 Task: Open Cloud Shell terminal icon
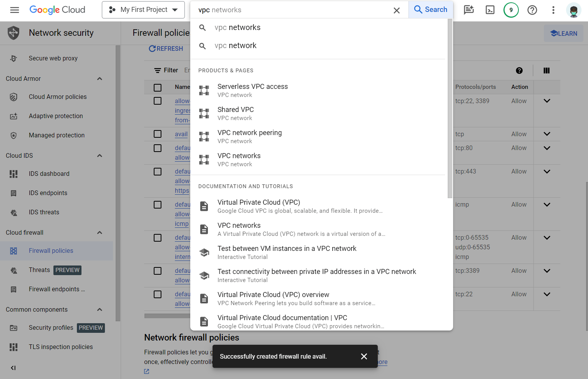tap(490, 10)
